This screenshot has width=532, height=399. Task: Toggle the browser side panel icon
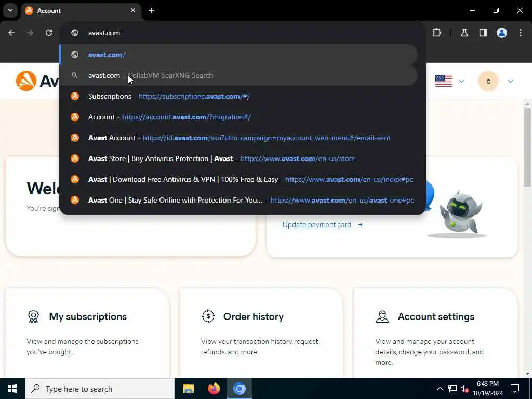(x=483, y=33)
